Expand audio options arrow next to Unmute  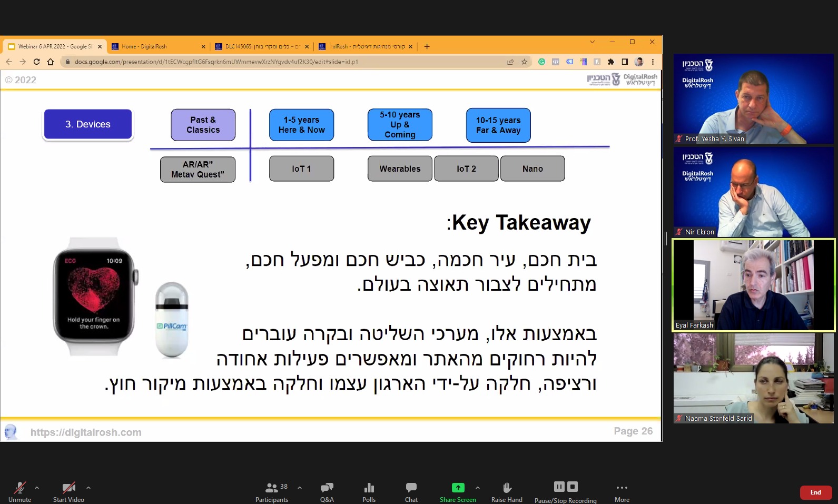(x=37, y=488)
